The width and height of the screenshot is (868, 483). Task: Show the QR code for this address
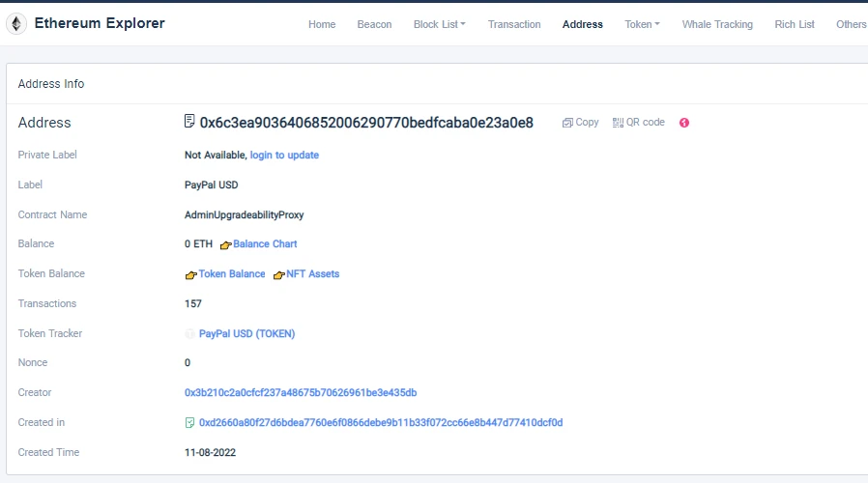[638, 123]
